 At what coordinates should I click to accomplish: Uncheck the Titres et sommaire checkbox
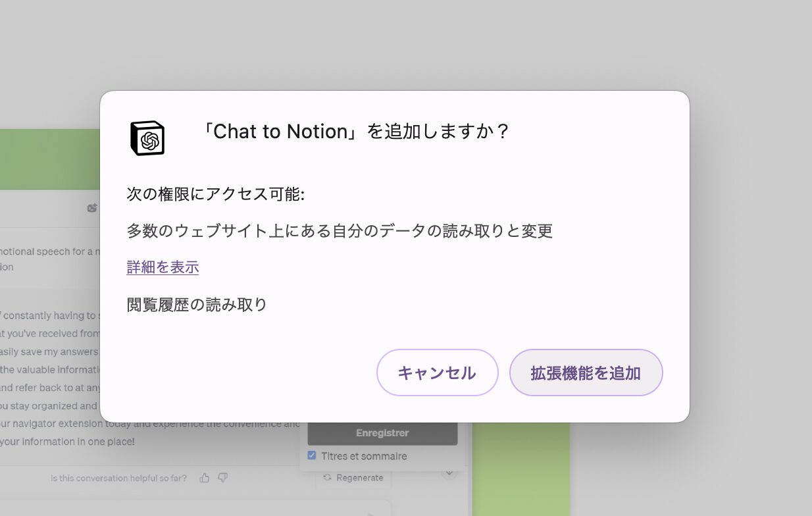click(311, 455)
